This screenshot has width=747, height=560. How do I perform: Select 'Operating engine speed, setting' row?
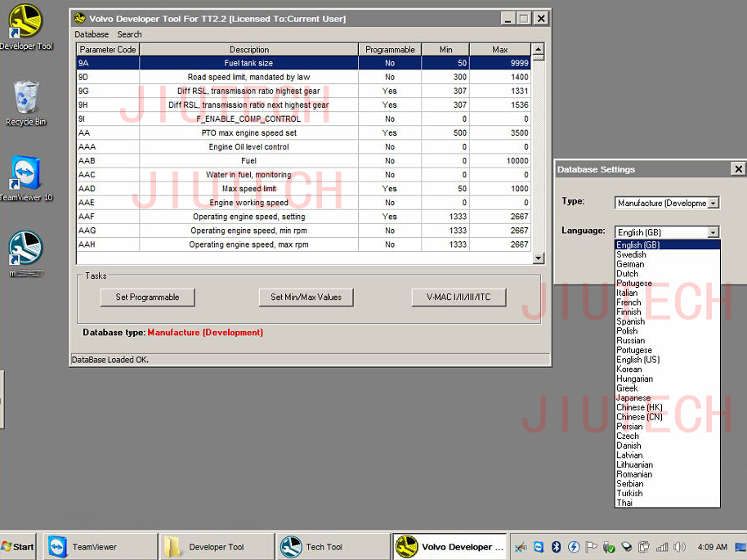(303, 217)
